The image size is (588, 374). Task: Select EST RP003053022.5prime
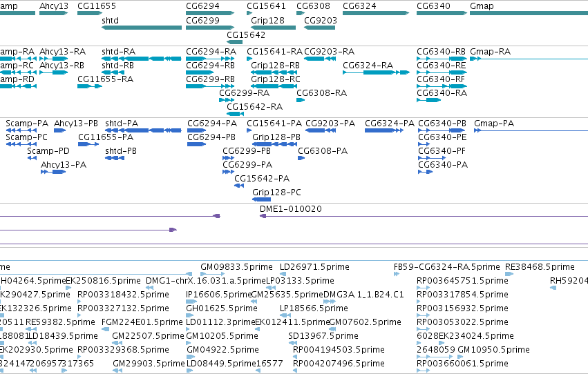point(462,322)
